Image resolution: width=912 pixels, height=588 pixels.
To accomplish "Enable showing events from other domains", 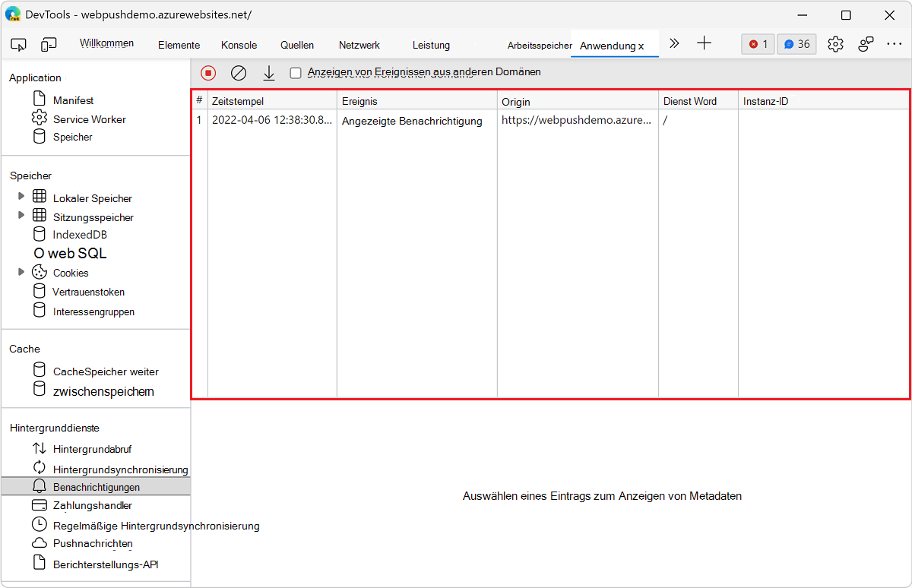I will pos(296,73).
